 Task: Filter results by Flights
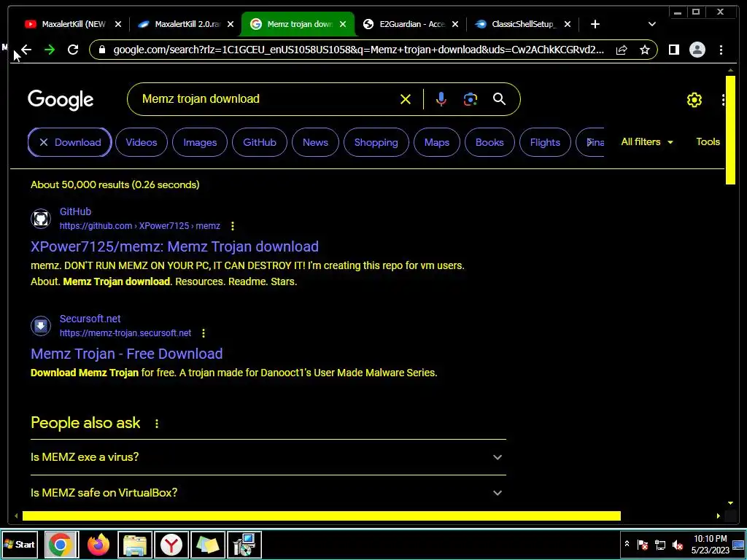click(545, 142)
